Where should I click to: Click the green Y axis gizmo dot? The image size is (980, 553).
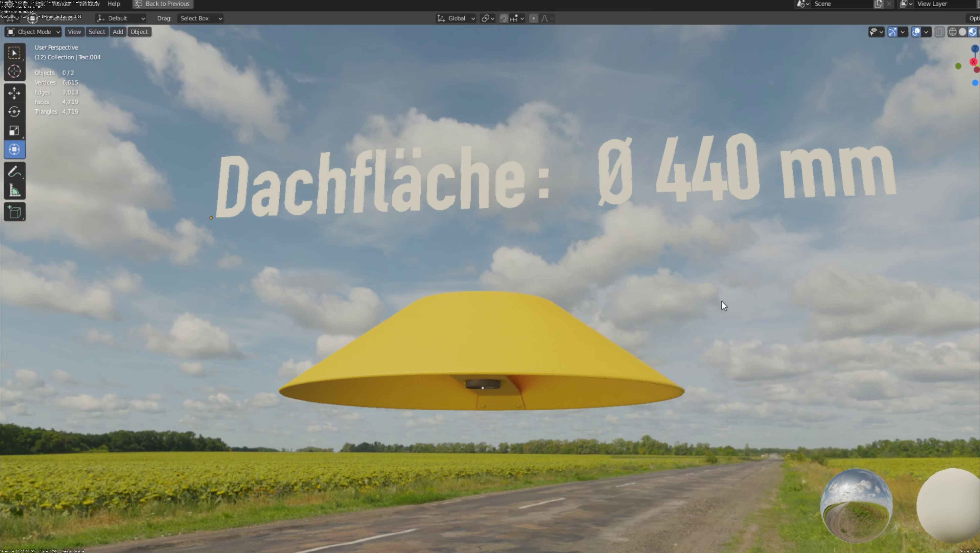[x=958, y=66]
